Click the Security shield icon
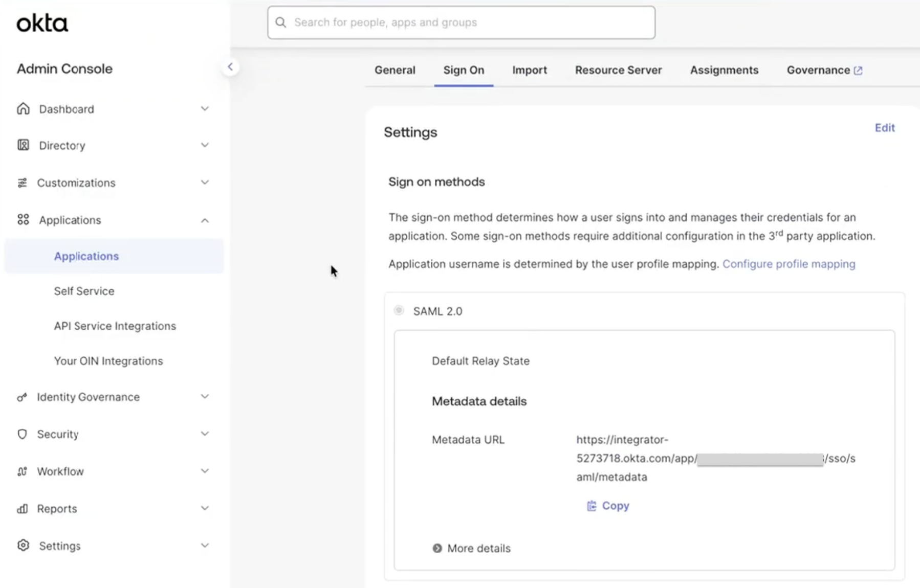 (22, 434)
